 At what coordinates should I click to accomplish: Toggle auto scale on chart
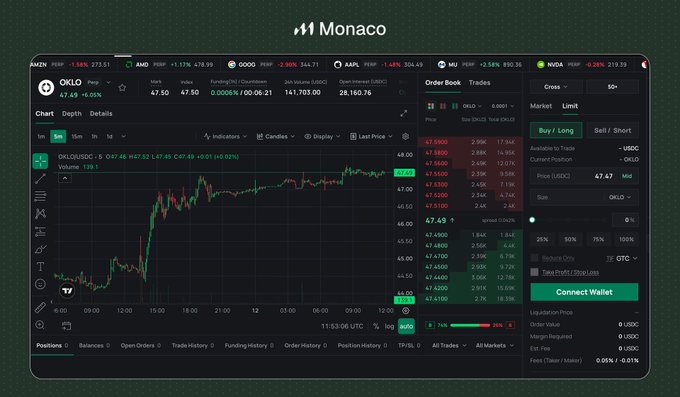tap(406, 326)
